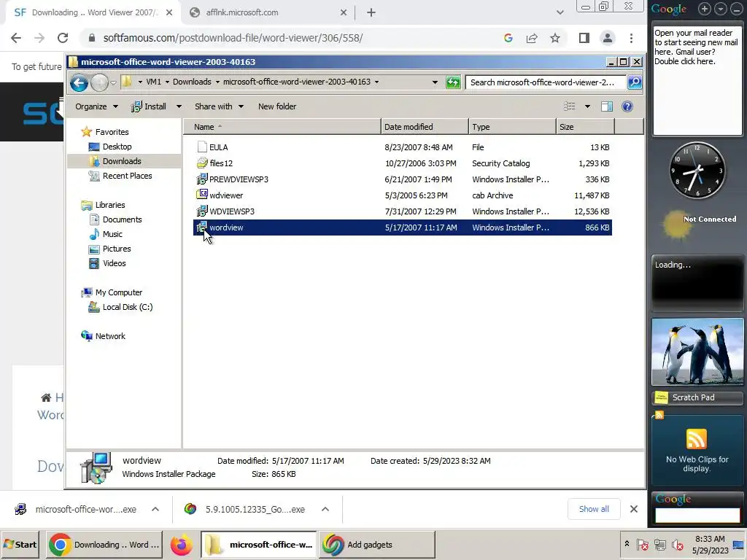The height and width of the screenshot is (560, 747).
Task: Open the Add gadgets taskbar item
Action: pyautogui.click(x=377, y=545)
